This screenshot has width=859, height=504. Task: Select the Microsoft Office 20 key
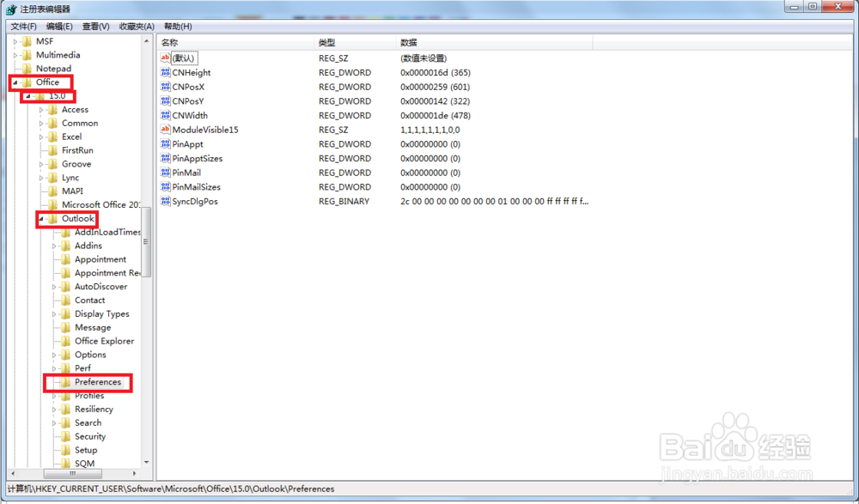coord(101,205)
